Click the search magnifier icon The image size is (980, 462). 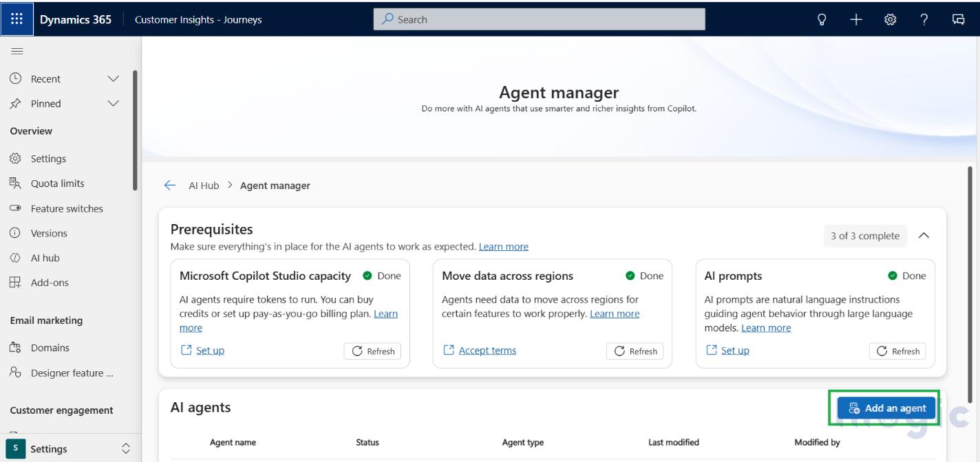[387, 19]
